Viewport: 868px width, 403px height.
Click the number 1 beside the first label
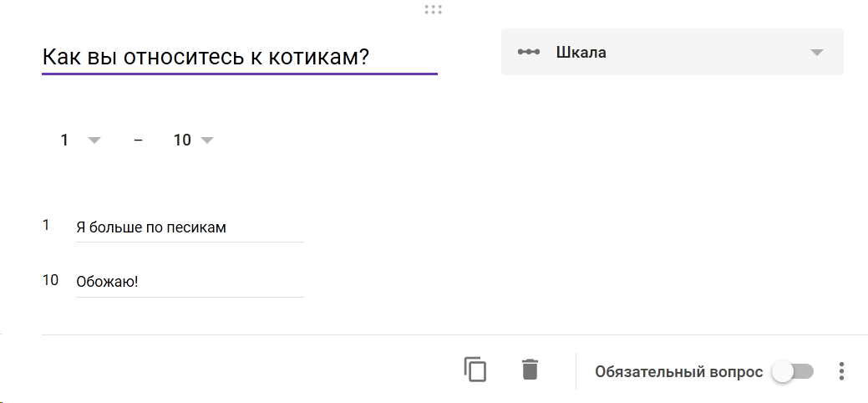pyautogui.click(x=46, y=225)
